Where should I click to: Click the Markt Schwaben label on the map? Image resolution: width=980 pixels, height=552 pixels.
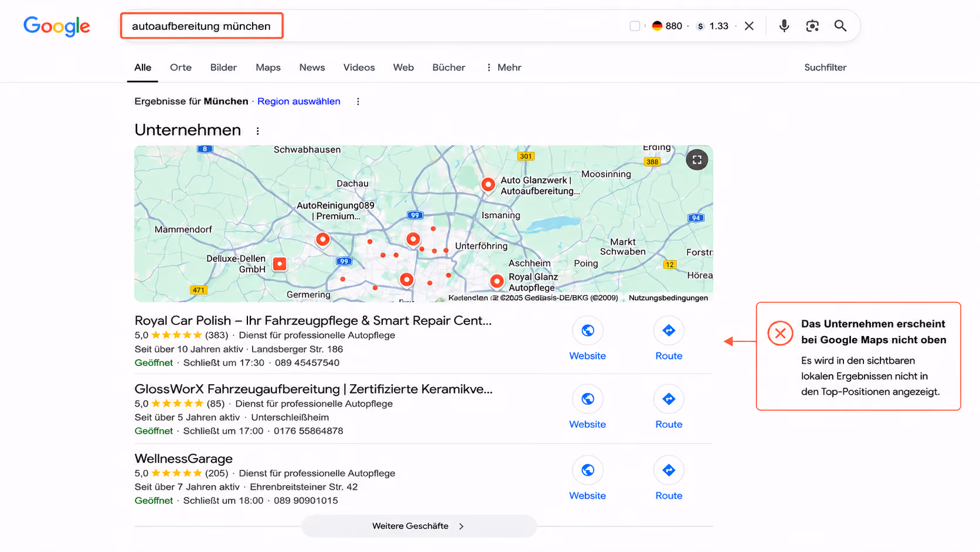[623, 247]
